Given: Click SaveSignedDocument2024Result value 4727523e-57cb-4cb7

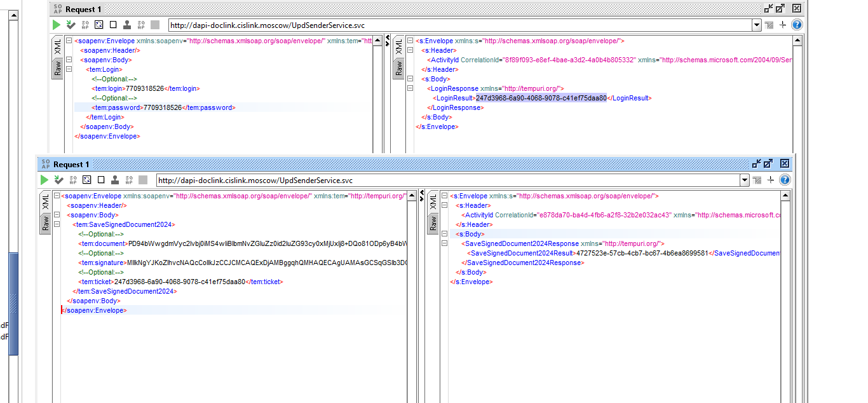Looking at the screenshot, I should pyautogui.click(x=642, y=253).
